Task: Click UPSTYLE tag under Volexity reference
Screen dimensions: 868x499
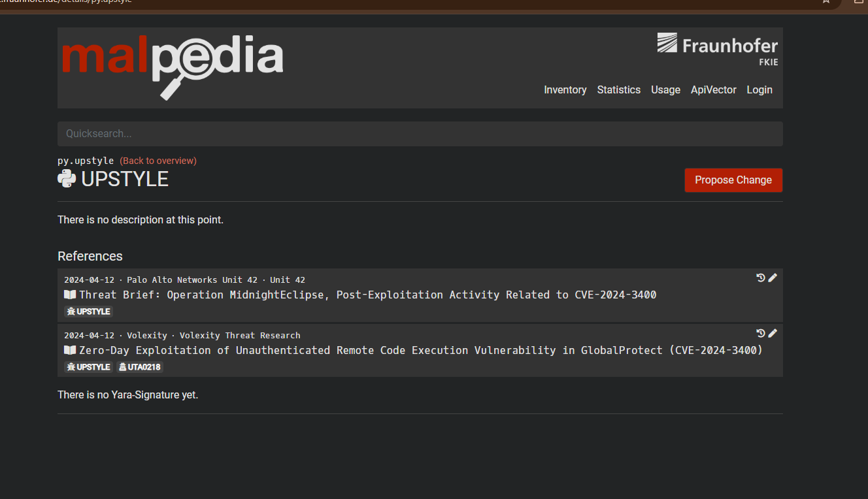Action: pyautogui.click(x=88, y=367)
